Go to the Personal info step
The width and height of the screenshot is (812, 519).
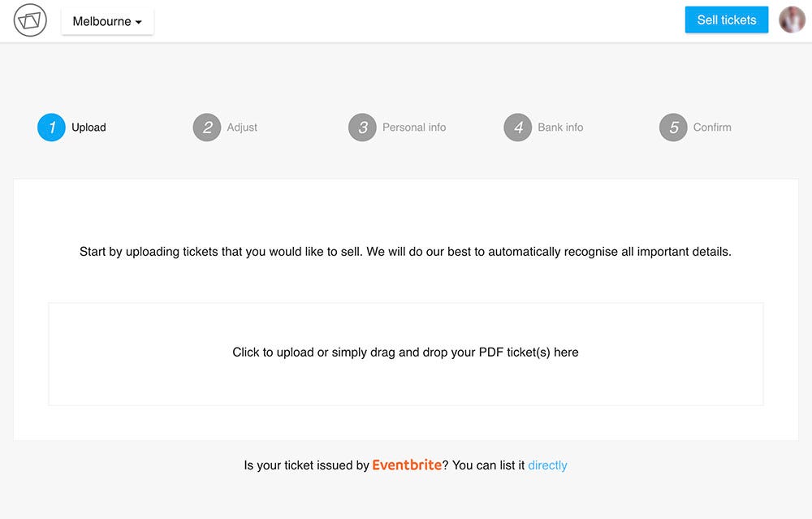point(414,128)
